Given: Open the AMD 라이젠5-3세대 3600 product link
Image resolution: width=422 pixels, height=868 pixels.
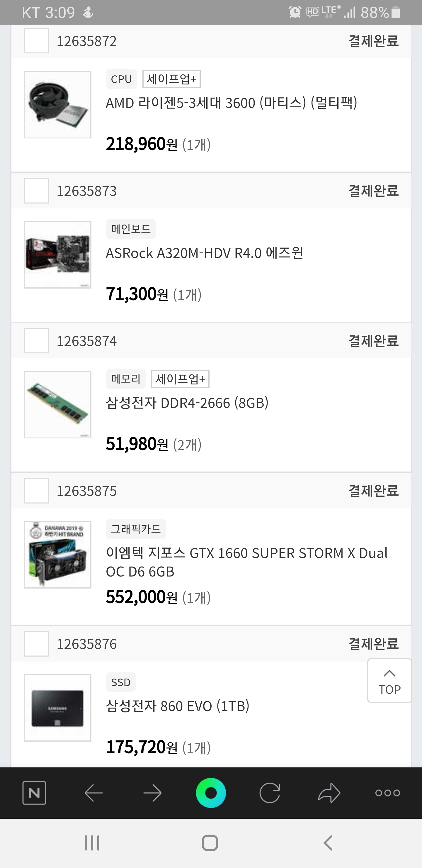Looking at the screenshot, I should 232,103.
